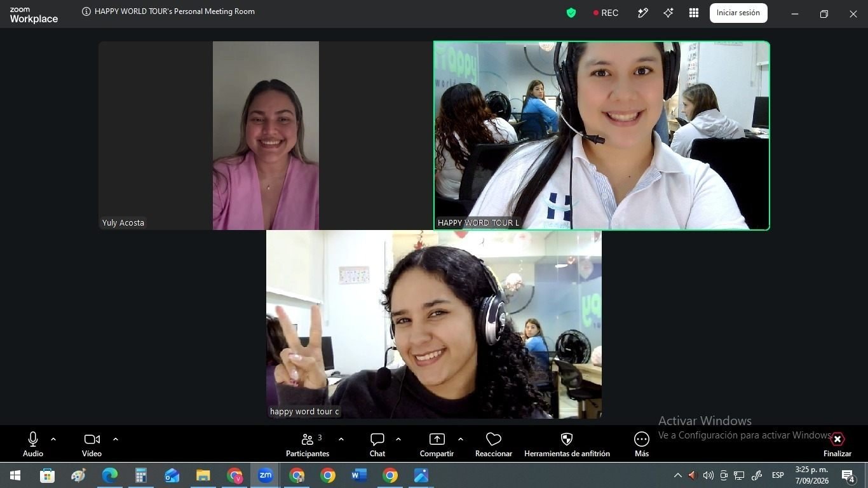Viewport: 868px width, 488px height.
Task: Open the annotation pen icon in title bar
Action: tap(643, 13)
